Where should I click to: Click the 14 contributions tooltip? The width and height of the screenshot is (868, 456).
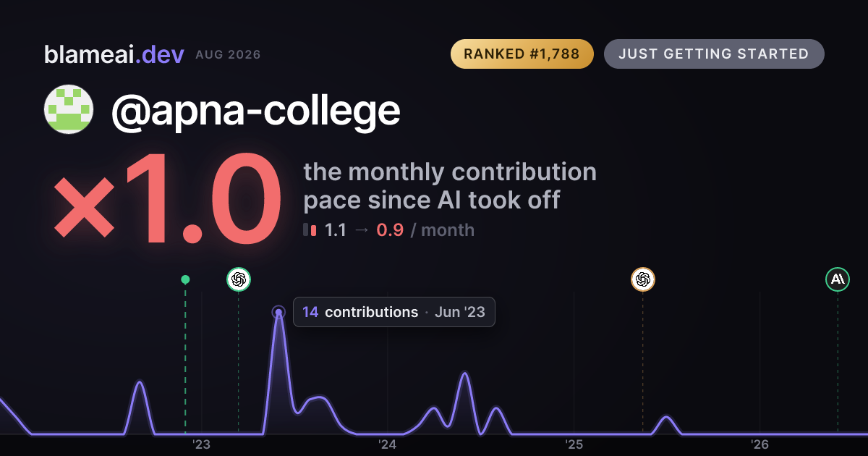coord(393,312)
